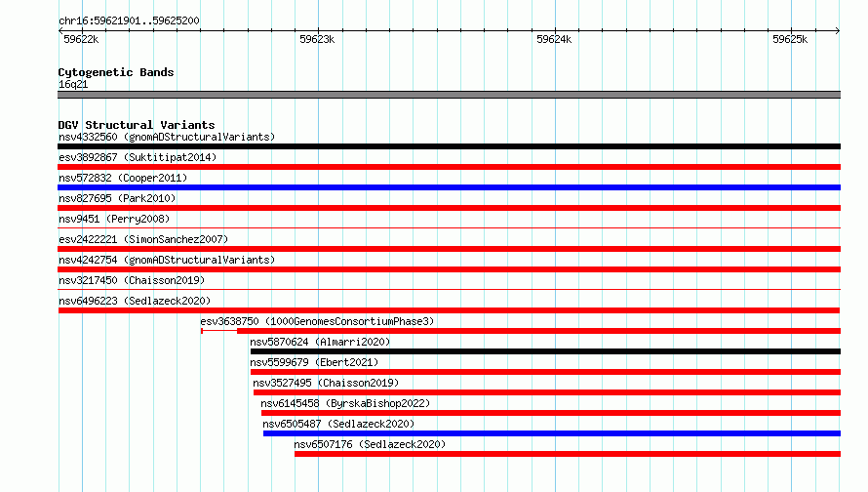Viewport: 868px width, 492px height.
Task: Open variant nsv5599679 (Ebert2021) label
Action: click(x=314, y=362)
